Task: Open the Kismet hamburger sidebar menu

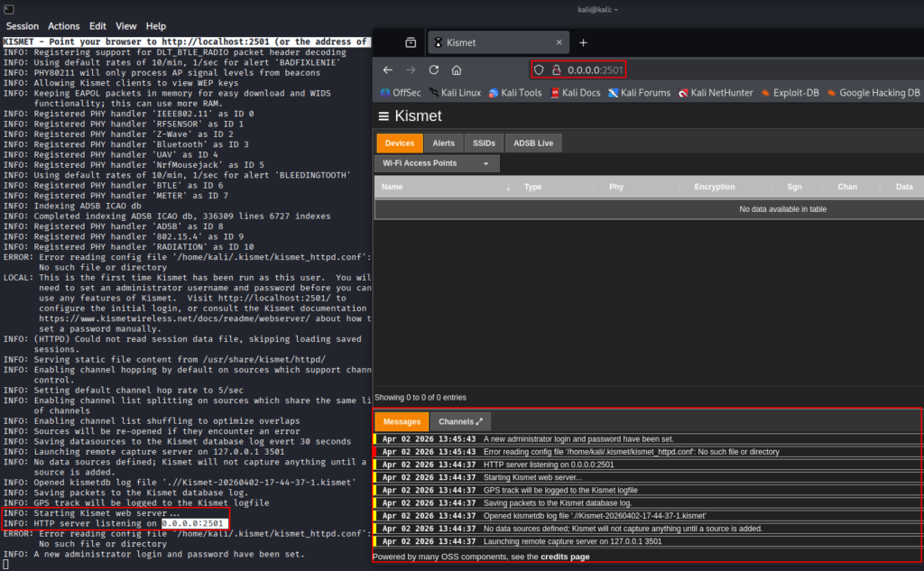Action: (x=384, y=116)
